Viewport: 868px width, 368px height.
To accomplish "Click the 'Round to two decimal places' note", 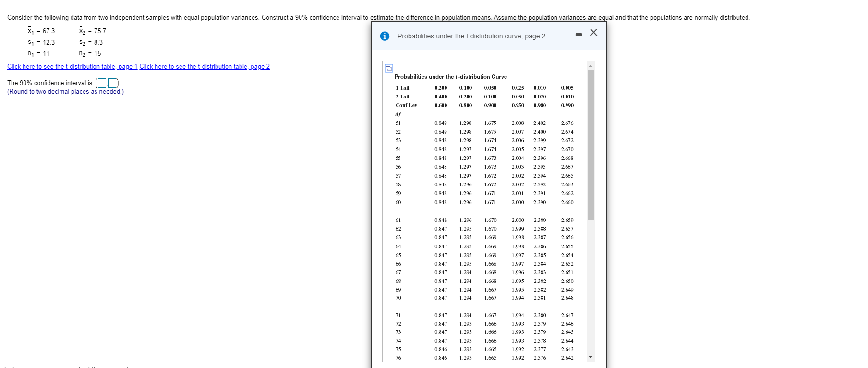I will coord(65,92).
